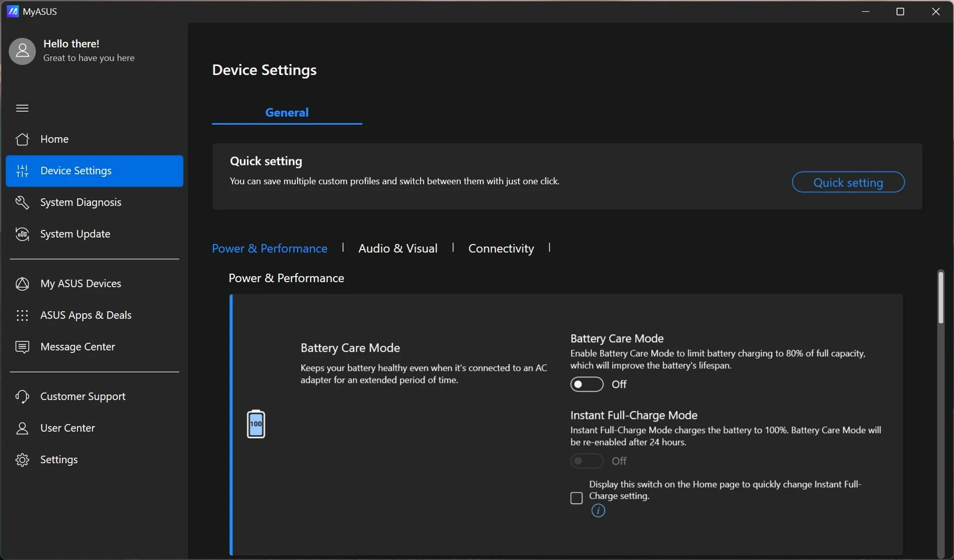Click the Message Center chat icon
954x560 pixels.
[x=22, y=347]
